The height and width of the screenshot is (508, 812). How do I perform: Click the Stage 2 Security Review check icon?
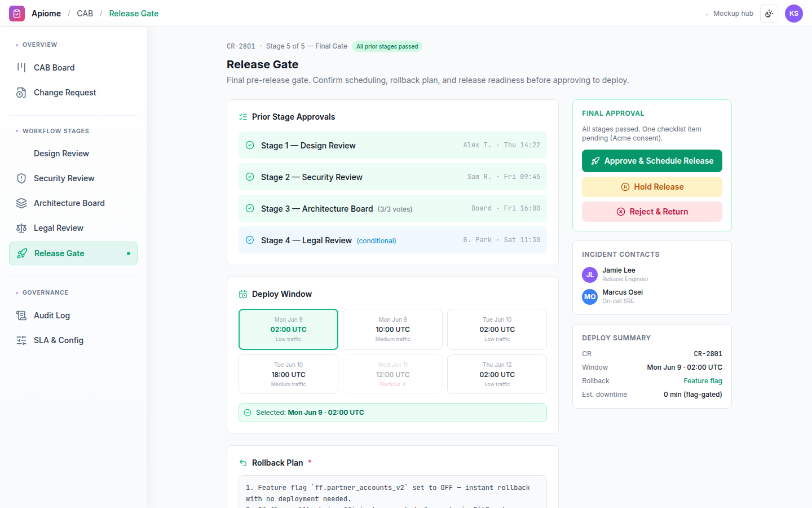coord(250,177)
